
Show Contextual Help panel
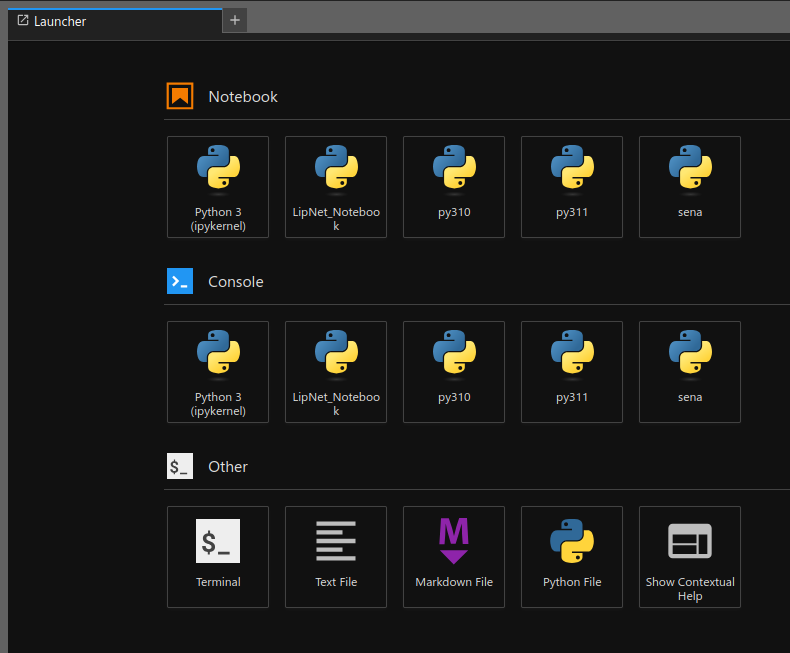tap(690, 557)
